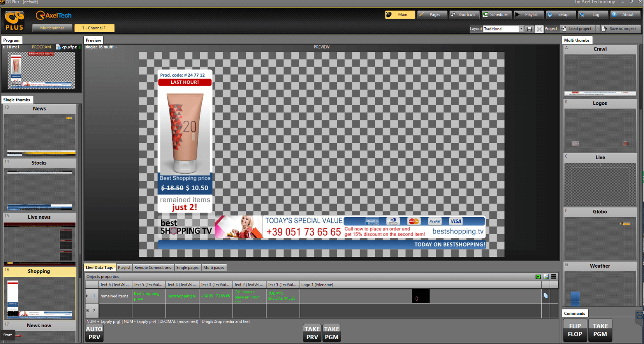Click the image picture icon in Objects properties
644x344 pixels.
tap(546, 277)
